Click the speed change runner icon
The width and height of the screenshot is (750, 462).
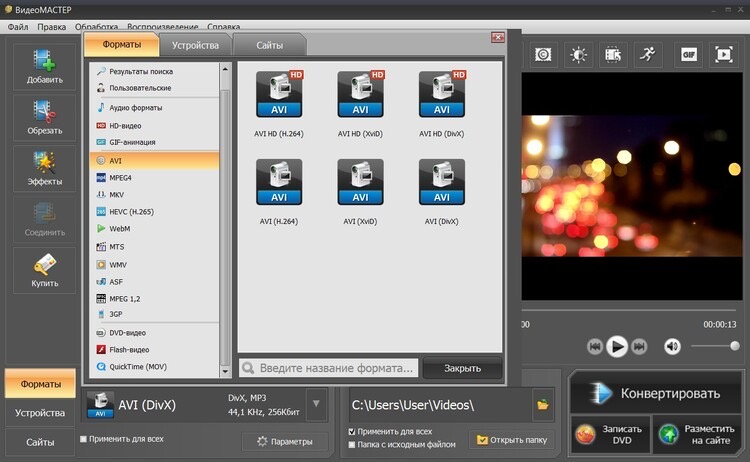[x=648, y=55]
